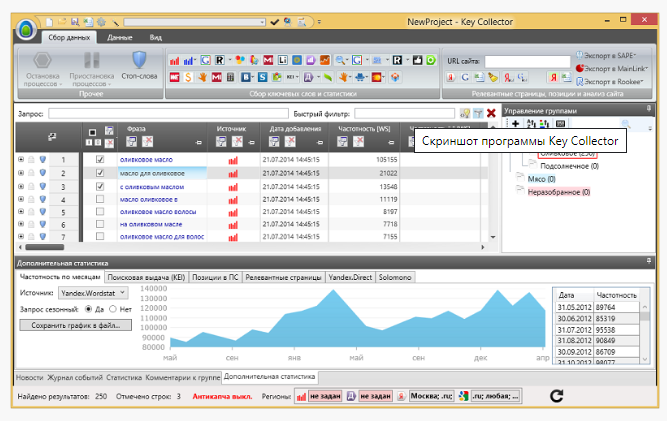The width and height of the screenshot is (667, 421).
Task: Click the orange dollar sign ribbon icon
Action: pos(188,77)
